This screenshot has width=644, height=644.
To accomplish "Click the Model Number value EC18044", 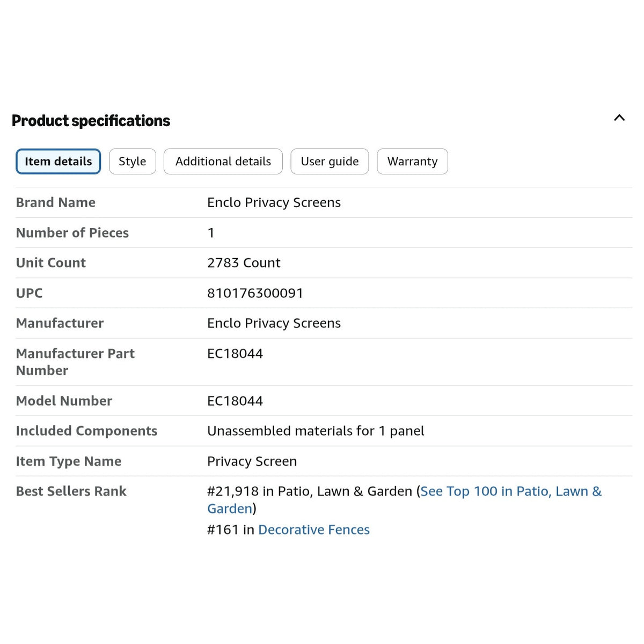I will 235,401.
